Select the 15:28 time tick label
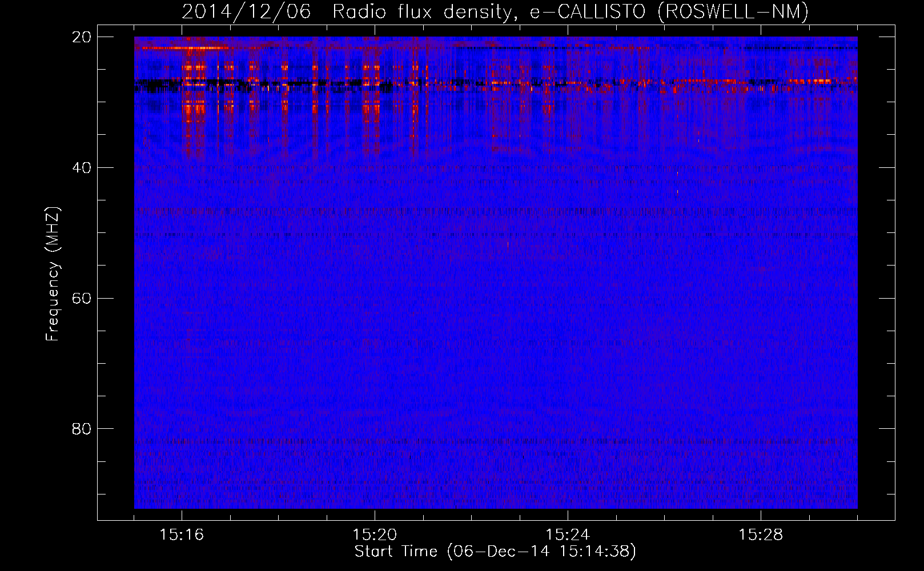 (x=761, y=535)
